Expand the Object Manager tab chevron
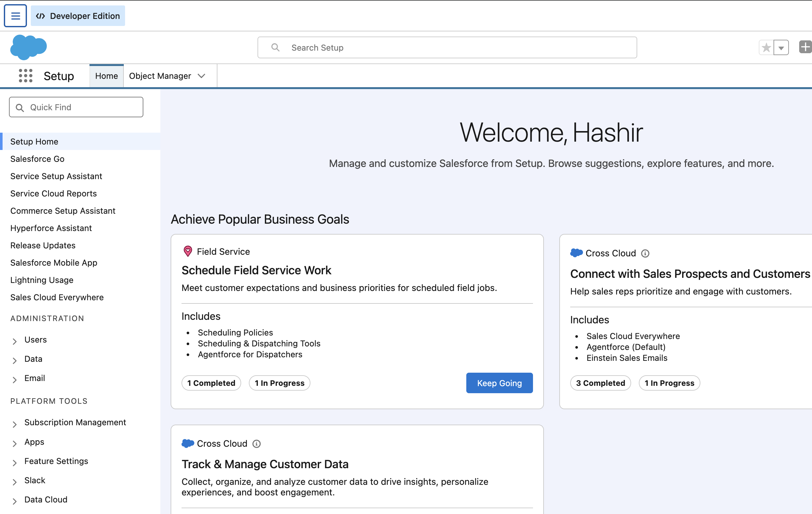The height and width of the screenshot is (514, 812). pos(202,76)
